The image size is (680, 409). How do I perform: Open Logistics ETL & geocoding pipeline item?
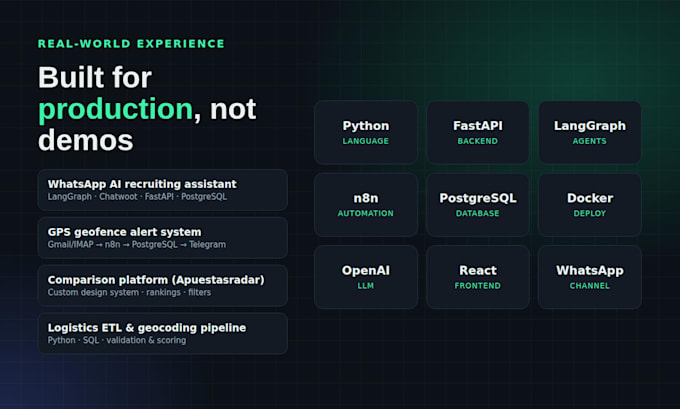[x=163, y=334]
